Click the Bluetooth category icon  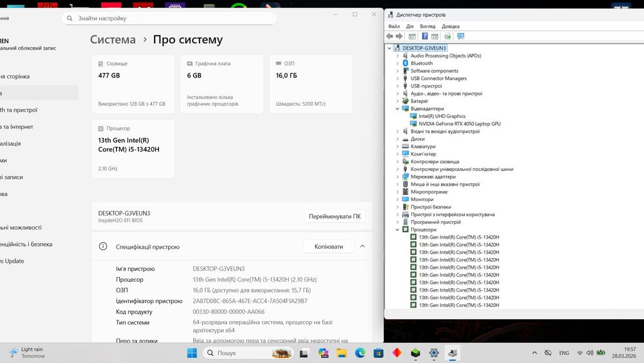[x=405, y=63]
